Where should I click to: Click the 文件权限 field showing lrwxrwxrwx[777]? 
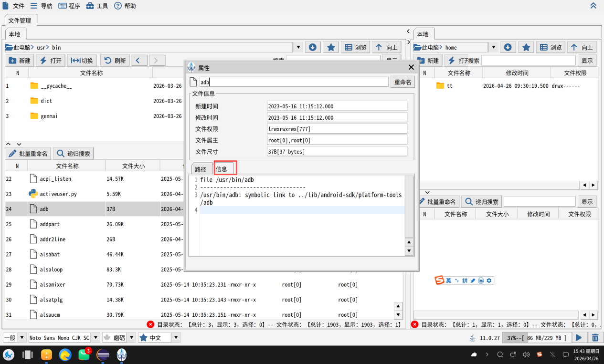coord(337,129)
